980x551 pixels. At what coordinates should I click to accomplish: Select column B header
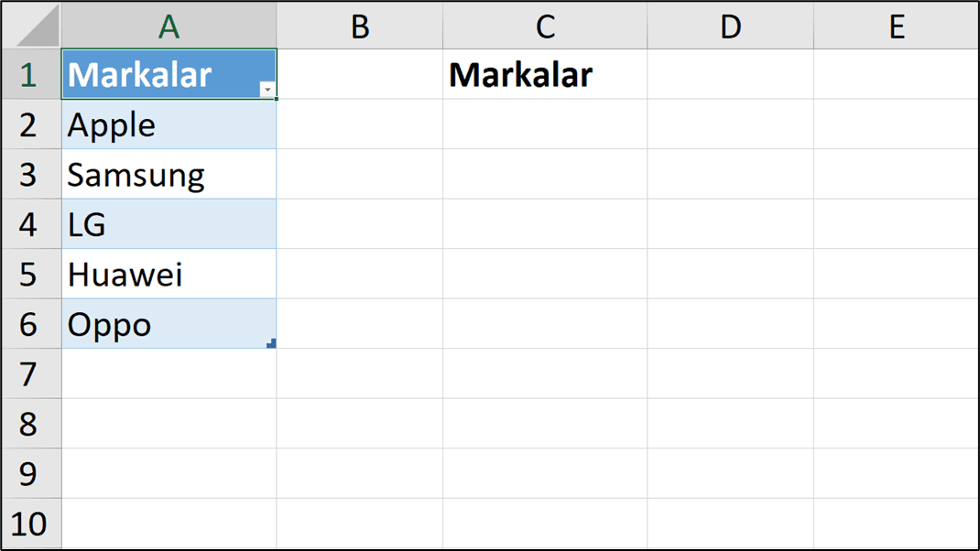pos(360,27)
